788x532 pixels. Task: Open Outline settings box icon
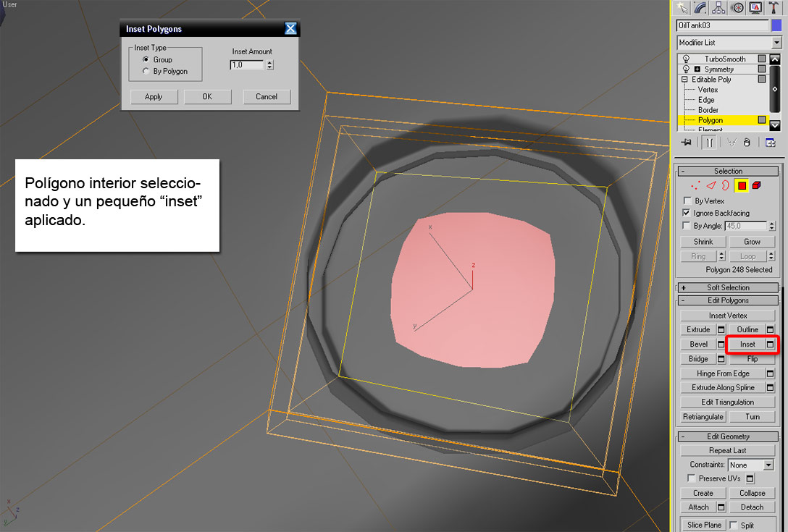tap(770, 329)
